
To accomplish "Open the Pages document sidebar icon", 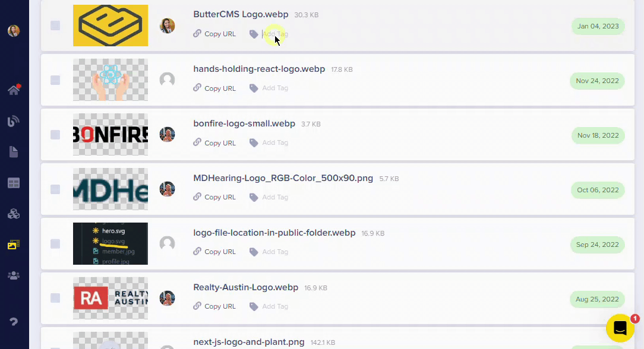I will (14, 152).
